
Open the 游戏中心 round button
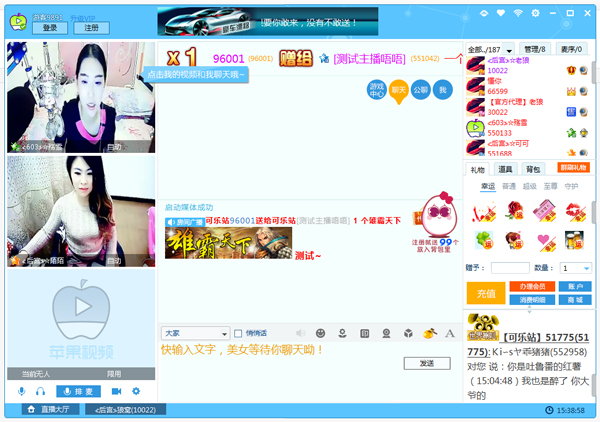377,90
